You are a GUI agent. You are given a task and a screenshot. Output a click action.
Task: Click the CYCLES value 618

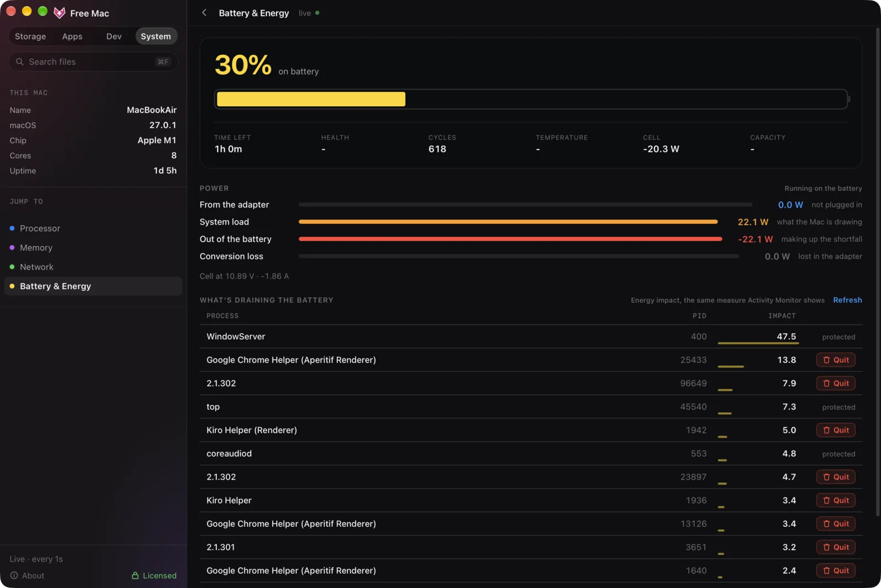click(437, 149)
